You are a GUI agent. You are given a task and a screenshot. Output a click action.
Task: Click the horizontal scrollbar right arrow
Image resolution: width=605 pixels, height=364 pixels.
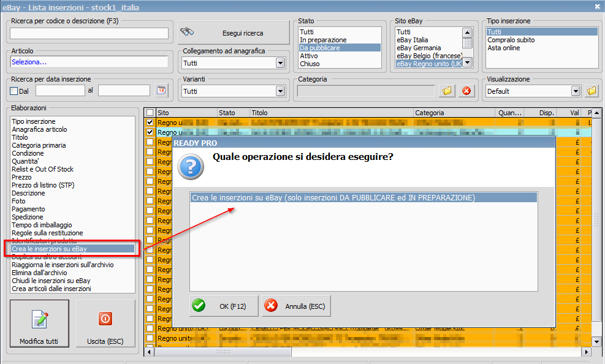click(587, 352)
